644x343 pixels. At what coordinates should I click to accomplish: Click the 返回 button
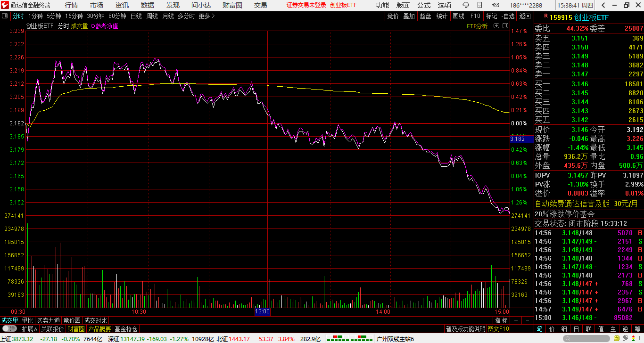[x=525, y=16]
